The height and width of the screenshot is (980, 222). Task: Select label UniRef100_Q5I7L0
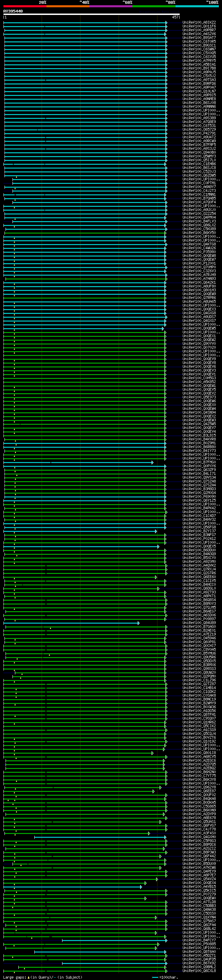(199, 160)
